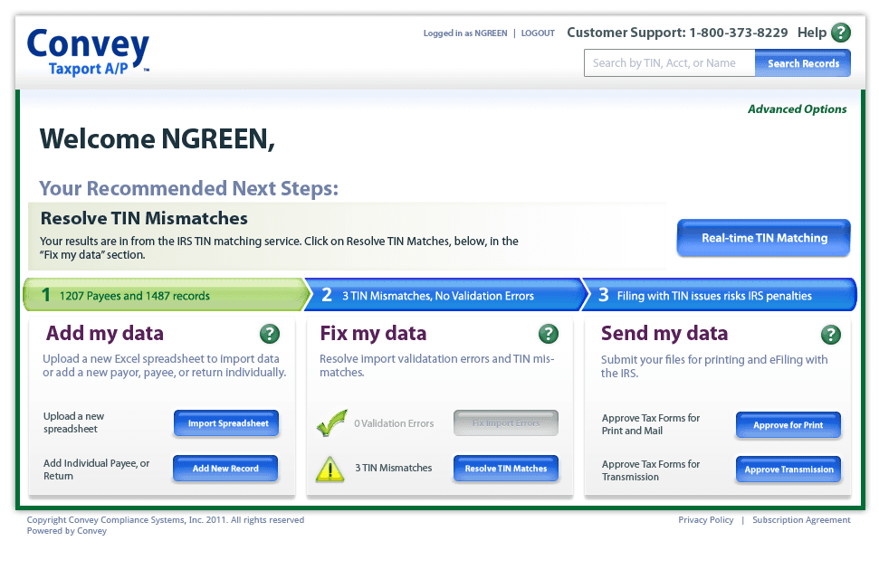Click Real-time TIN Matching button
879x588 pixels.
[x=764, y=238]
